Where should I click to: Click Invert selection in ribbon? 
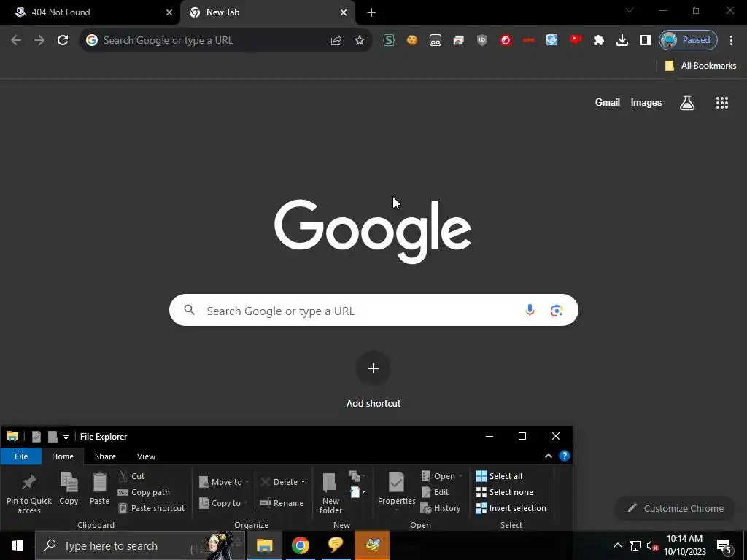pos(511,508)
